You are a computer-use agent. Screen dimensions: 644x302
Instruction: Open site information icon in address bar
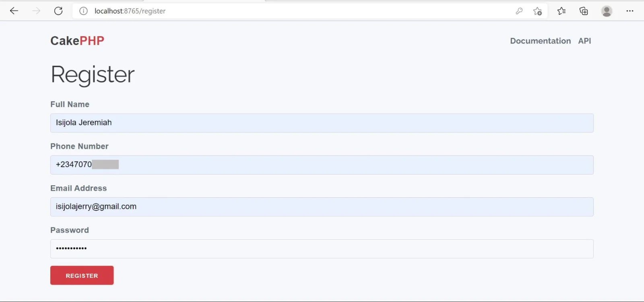point(83,11)
